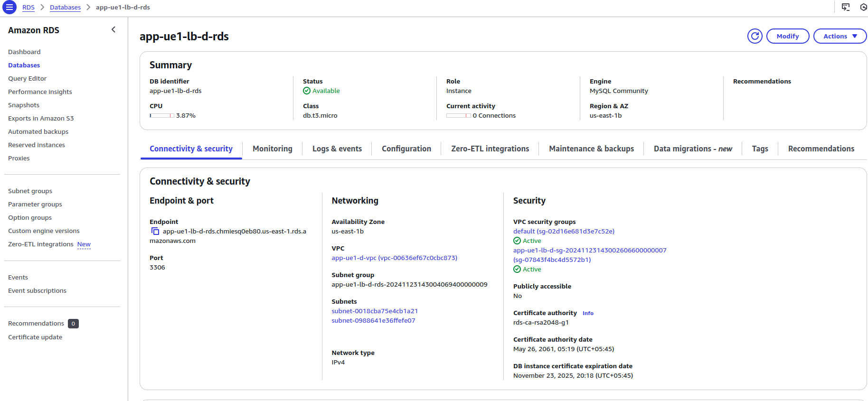This screenshot has height=401, width=868.
Task: Open Events in sidebar
Action: pos(18,277)
